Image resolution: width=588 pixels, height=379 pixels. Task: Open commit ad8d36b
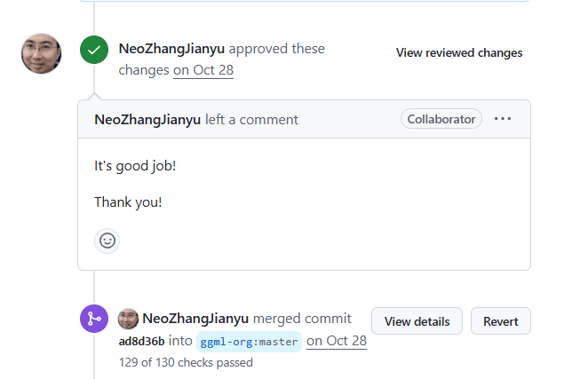pyautogui.click(x=141, y=341)
